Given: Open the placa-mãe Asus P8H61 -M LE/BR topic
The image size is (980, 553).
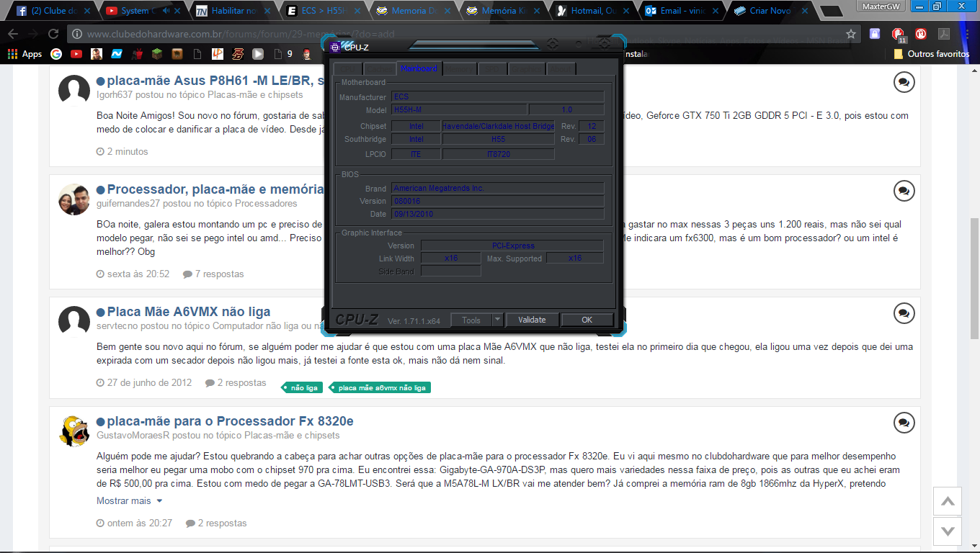Looking at the screenshot, I should click(214, 81).
